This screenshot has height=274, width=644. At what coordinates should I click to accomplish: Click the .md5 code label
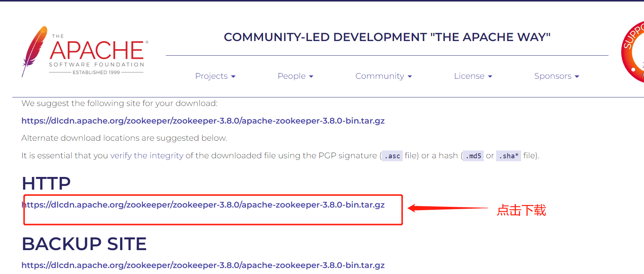(473, 156)
